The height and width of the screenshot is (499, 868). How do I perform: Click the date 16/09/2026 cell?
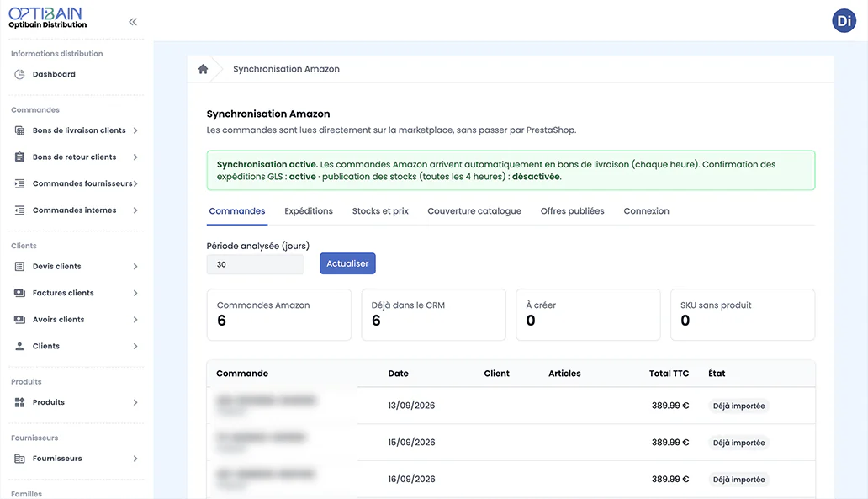tap(411, 480)
